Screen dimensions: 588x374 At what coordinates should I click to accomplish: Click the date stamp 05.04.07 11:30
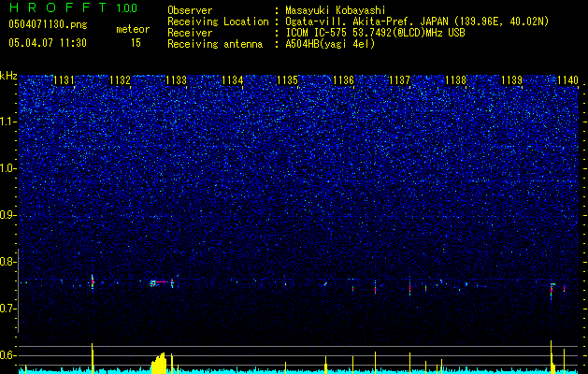click(x=48, y=43)
